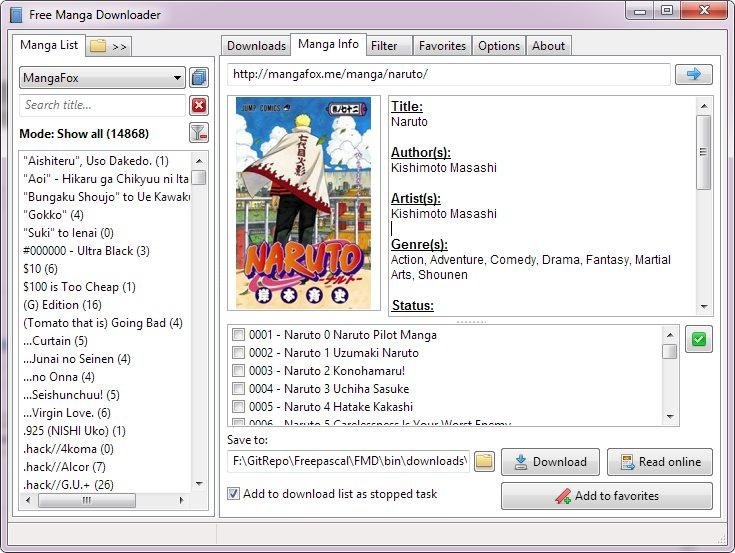Open the Filter tab
Screen dimensions: 735x553
(389, 46)
